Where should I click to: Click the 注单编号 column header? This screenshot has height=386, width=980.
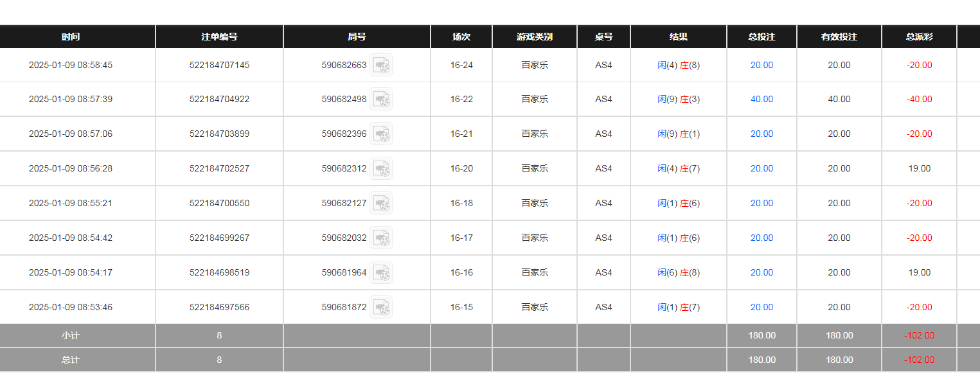click(x=219, y=37)
